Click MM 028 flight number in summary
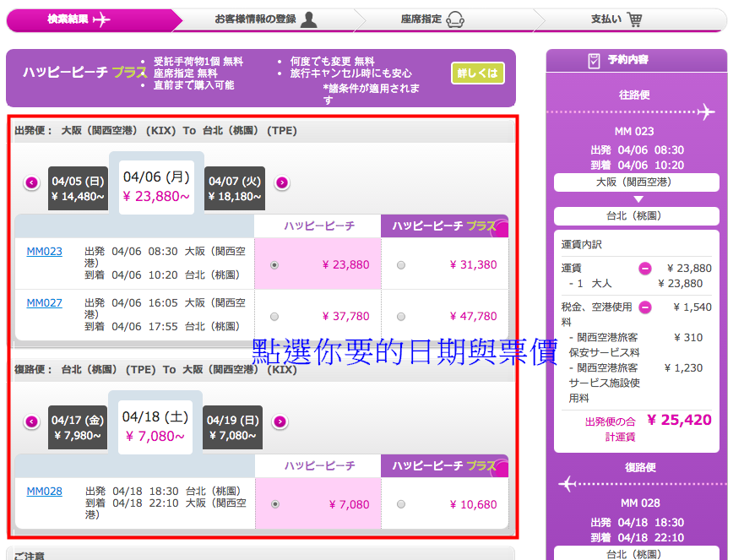The height and width of the screenshot is (560, 744). coord(640,503)
